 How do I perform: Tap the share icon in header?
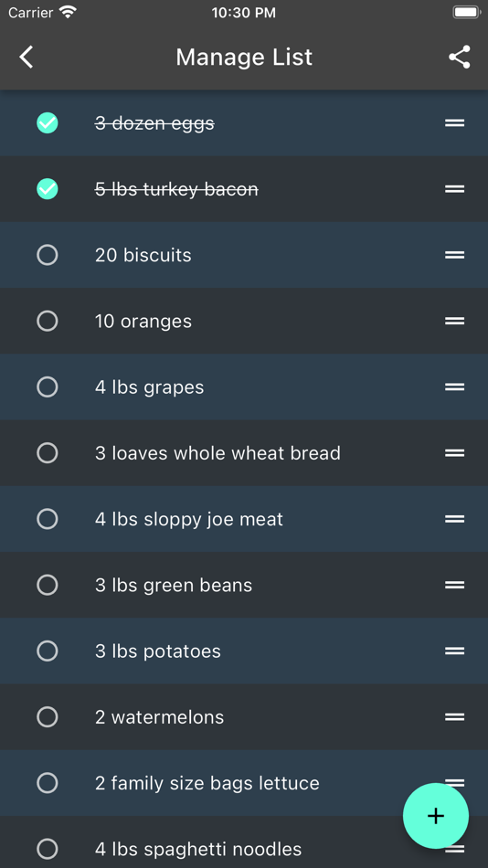click(459, 57)
